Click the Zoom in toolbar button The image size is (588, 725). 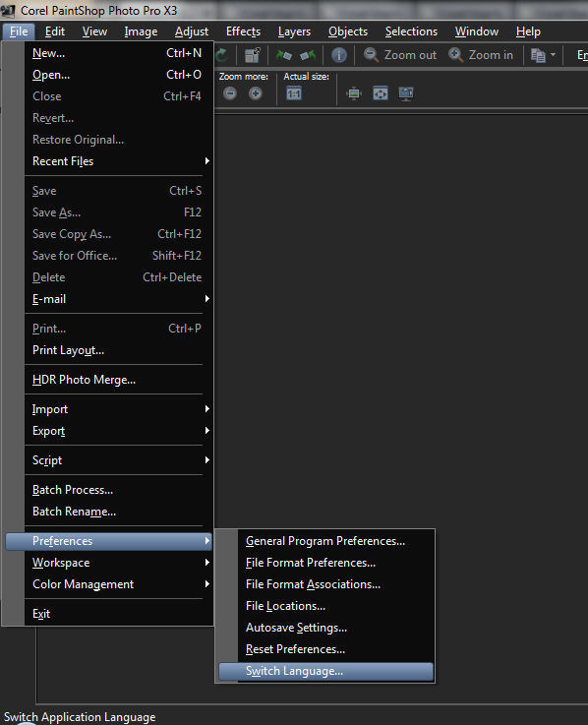(481, 55)
